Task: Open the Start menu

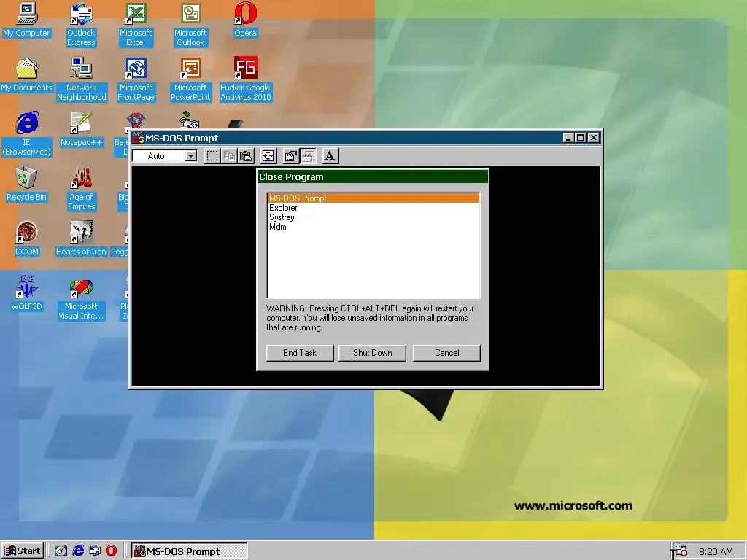Action: pyautogui.click(x=23, y=551)
